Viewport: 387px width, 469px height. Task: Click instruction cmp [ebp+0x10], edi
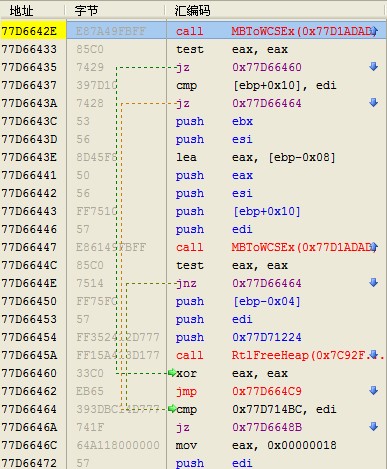click(x=256, y=85)
